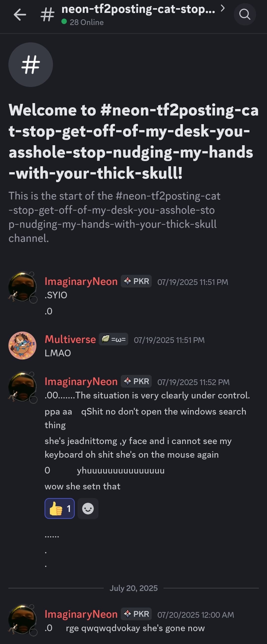Expand channel details via header chevron
This screenshot has width=267, height=644.
click(x=223, y=8)
